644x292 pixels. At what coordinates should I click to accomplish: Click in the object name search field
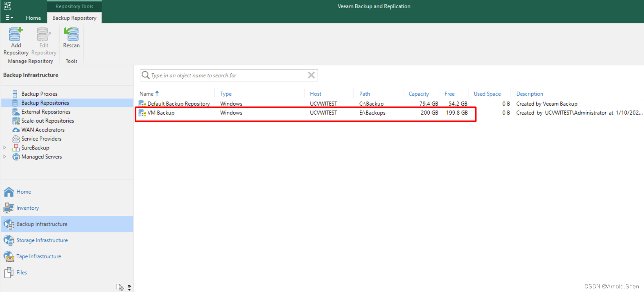point(228,75)
